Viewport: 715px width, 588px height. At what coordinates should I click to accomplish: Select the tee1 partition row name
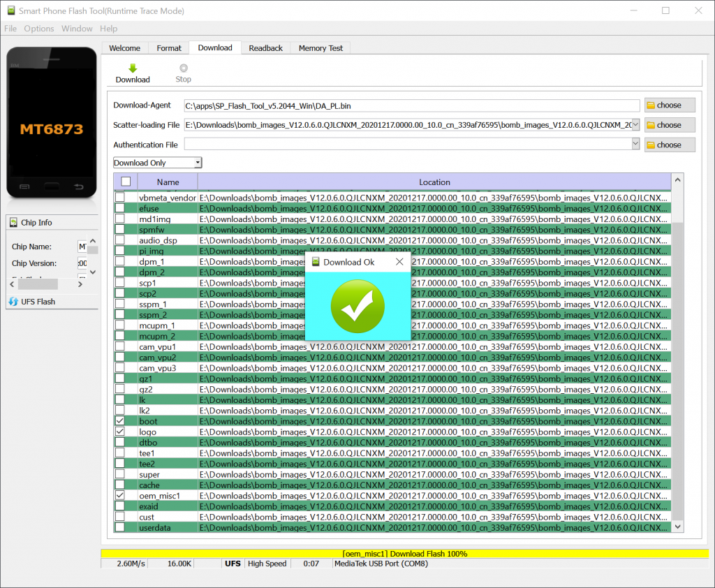point(147,453)
